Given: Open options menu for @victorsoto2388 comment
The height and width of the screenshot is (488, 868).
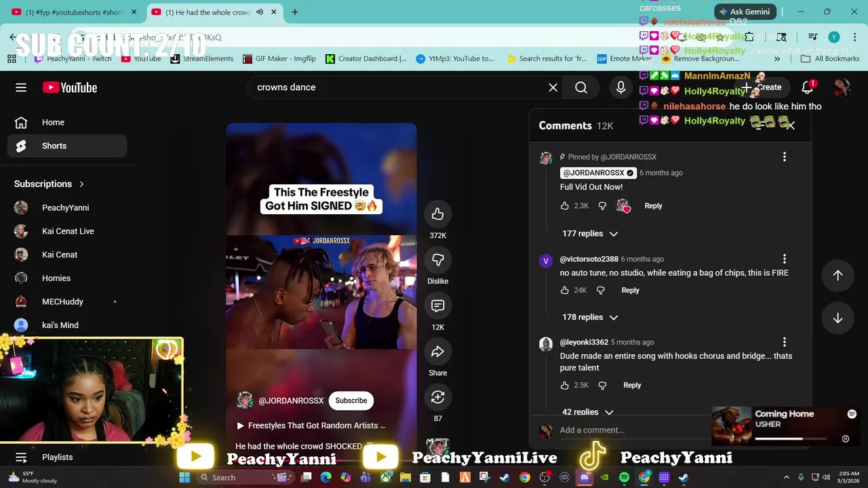Looking at the screenshot, I should click(785, 259).
